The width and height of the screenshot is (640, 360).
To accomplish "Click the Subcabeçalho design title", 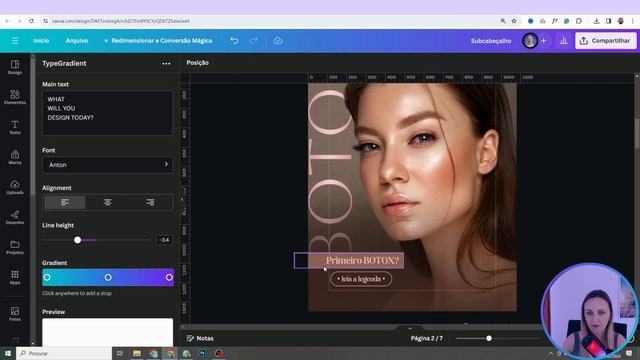I will (491, 41).
